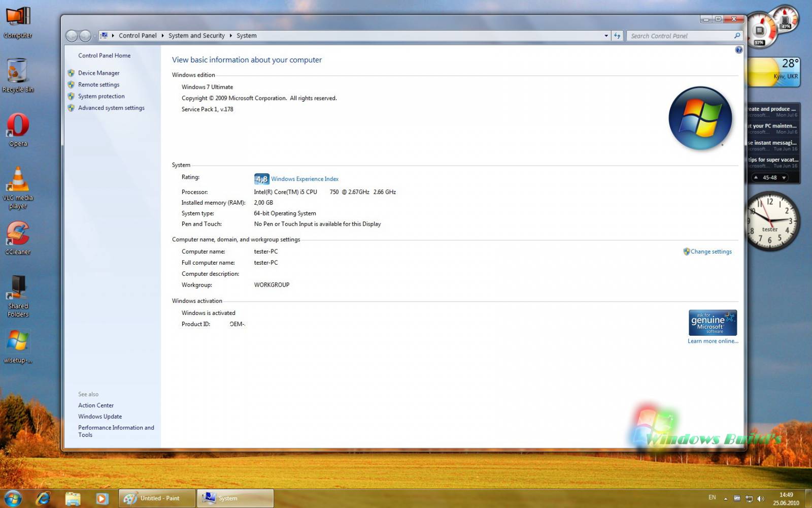
Task: Click the Windows logo orb image
Action: [x=700, y=118]
